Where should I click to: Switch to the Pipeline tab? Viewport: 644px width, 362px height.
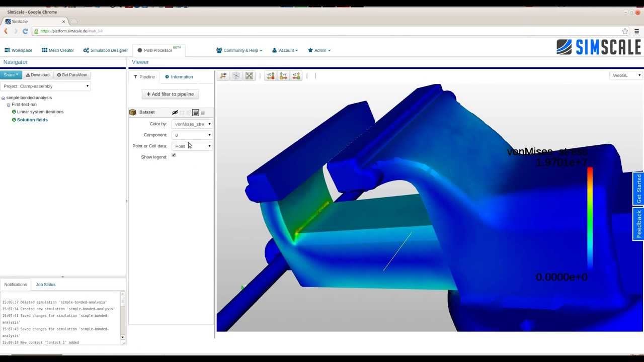coord(144,77)
